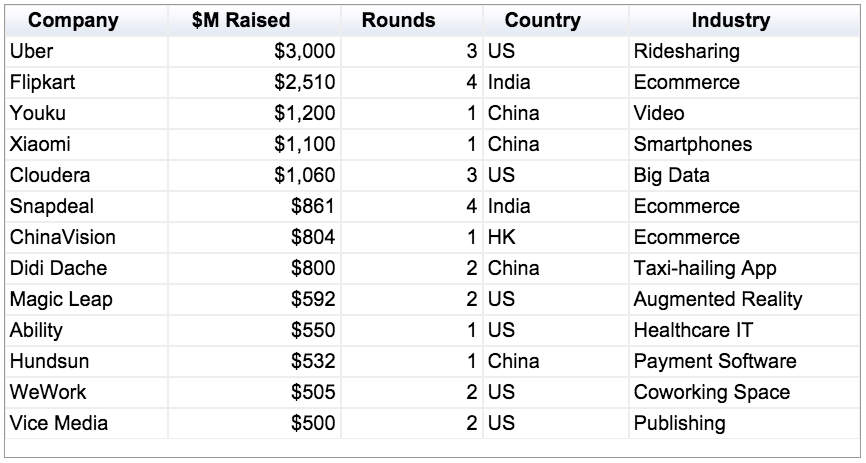Select the Augmented Reality industry cell
866x463 pixels.
point(744,299)
